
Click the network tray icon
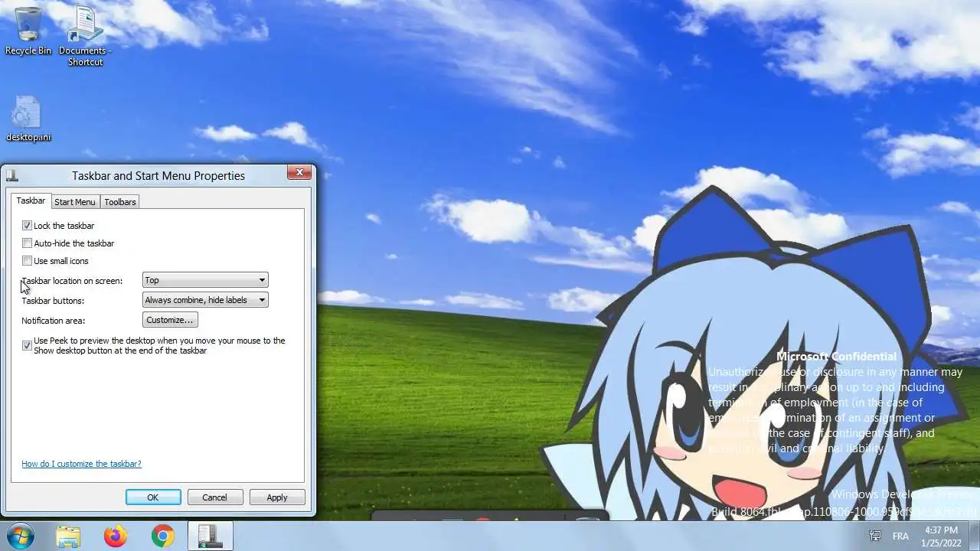point(875,536)
